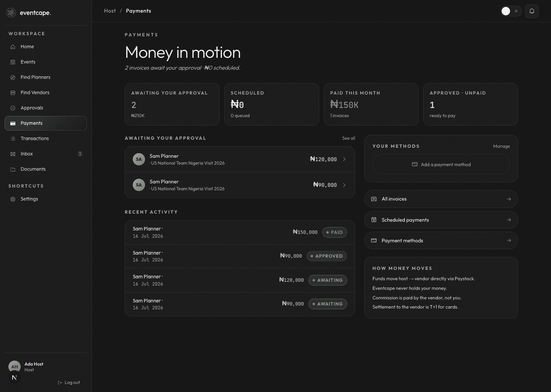
Task: Click 'Eventcape never holds your money.' text
Action: coord(409,288)
